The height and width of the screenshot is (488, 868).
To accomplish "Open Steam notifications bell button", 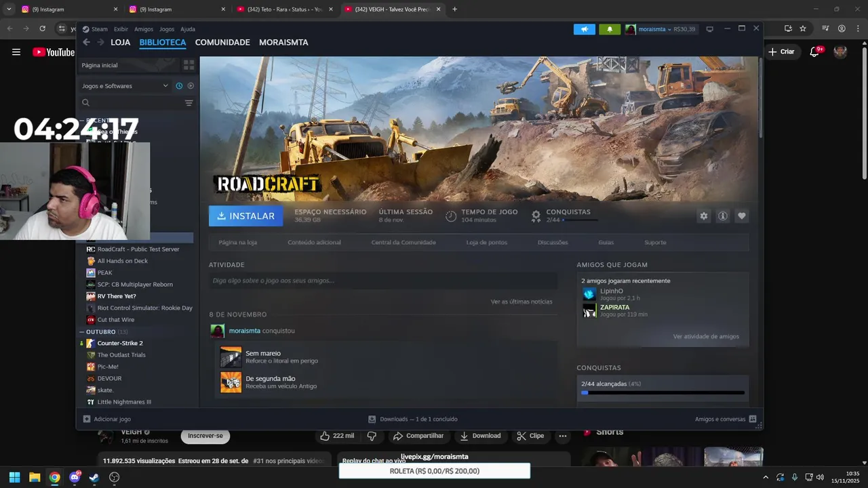I will 610,29.
